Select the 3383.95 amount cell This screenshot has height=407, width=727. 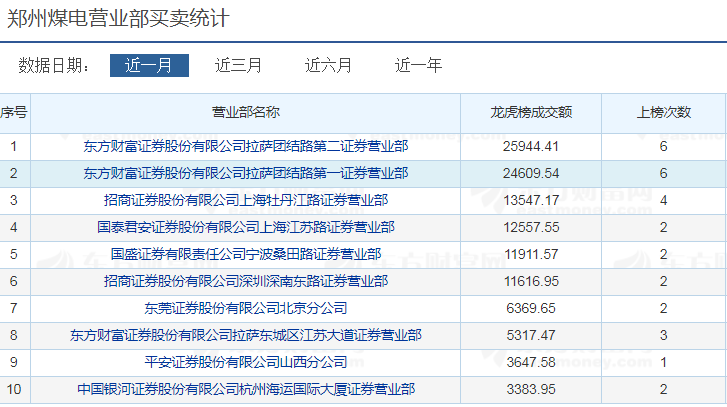click(x=531, y=389)
